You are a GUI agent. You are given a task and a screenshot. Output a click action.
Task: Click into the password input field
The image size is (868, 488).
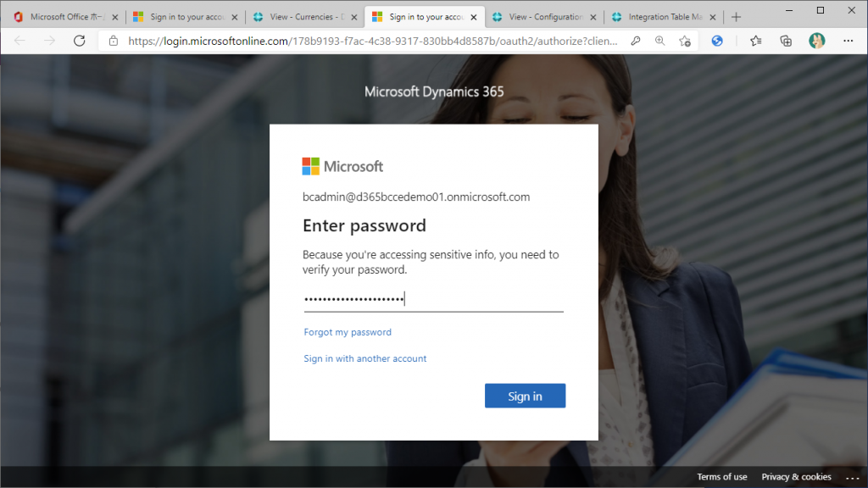(433, 299)
